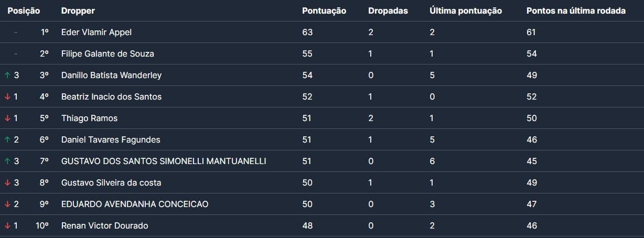Screen dimensions: 644x238
Task: Click red down arrow beside Eduardo Avendanha Conceicao
Action: pyautogui.click(x=7, y=204)
